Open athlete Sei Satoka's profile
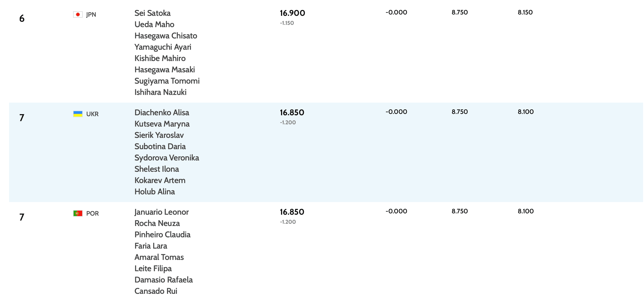 point(152,13)
